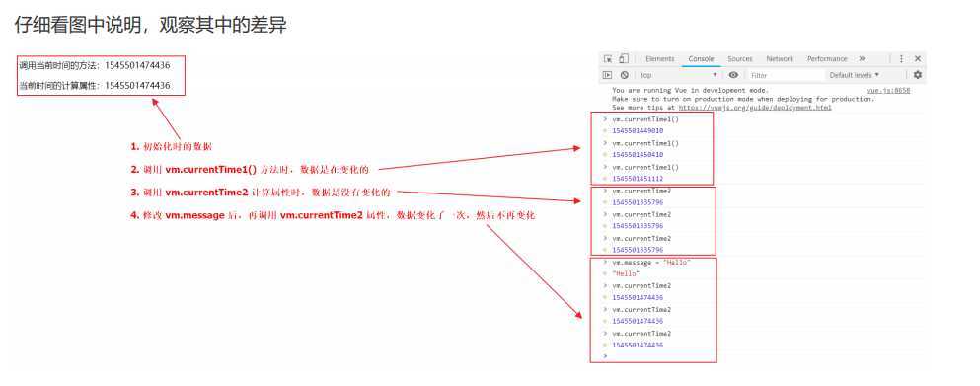Close the DevTools panel

(x=918, y=59)
